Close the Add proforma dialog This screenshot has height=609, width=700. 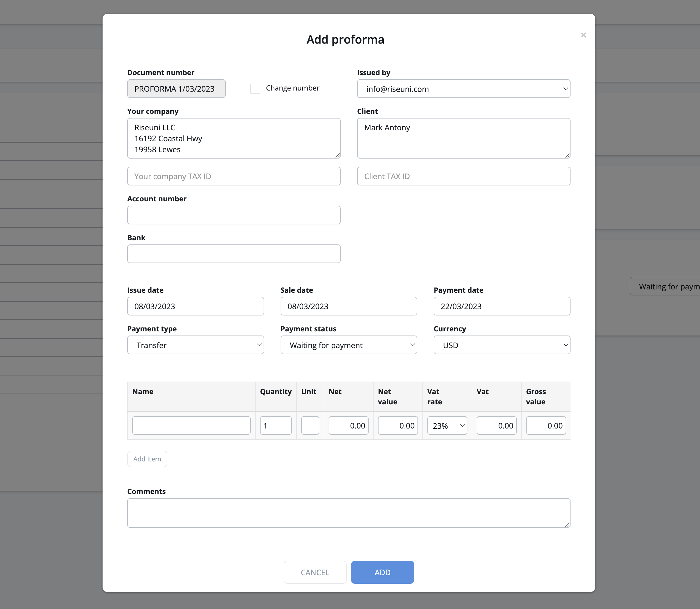click(x=583, y=35)
